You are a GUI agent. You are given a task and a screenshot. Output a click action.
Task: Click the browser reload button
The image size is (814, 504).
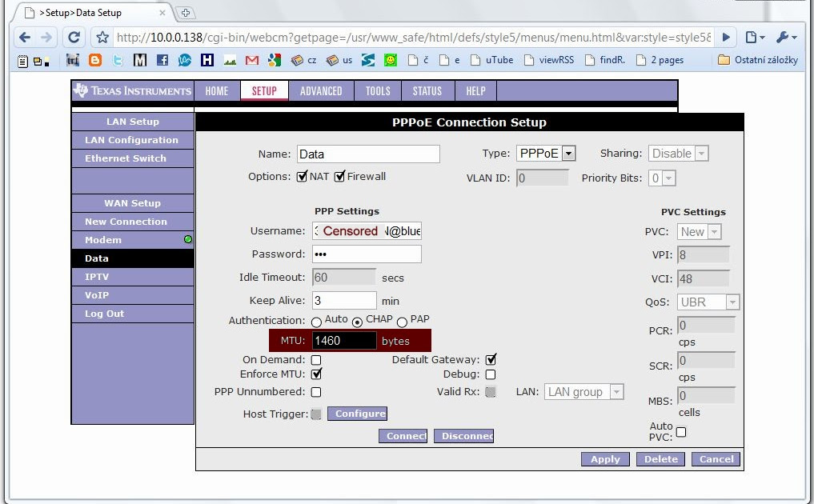[x=74, y=38]
